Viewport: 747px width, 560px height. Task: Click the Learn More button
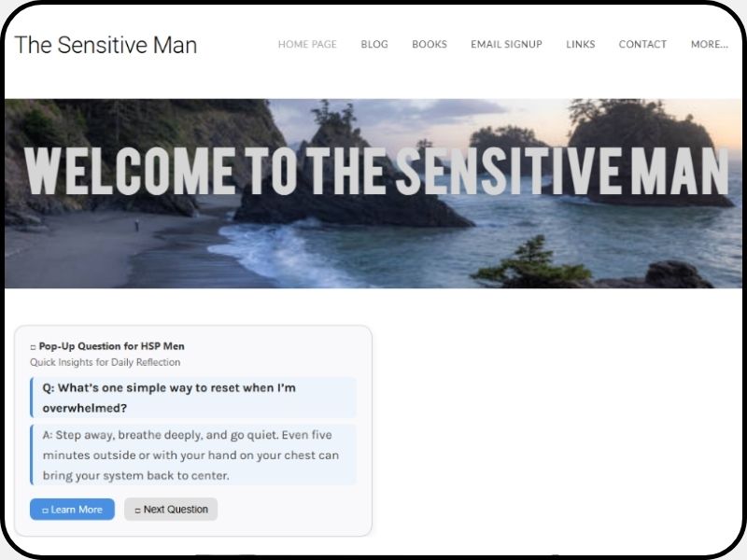72,510
